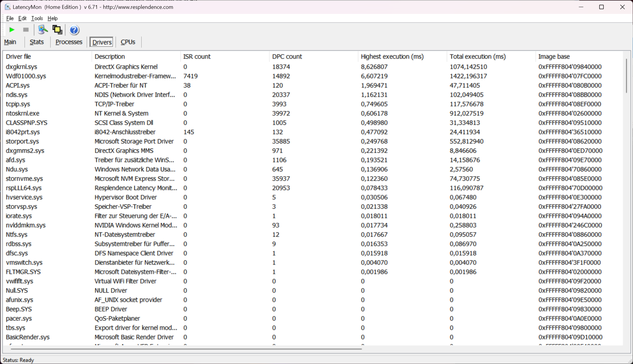Switch to the Stats tab
633x364 pixels.
(37, 42)
